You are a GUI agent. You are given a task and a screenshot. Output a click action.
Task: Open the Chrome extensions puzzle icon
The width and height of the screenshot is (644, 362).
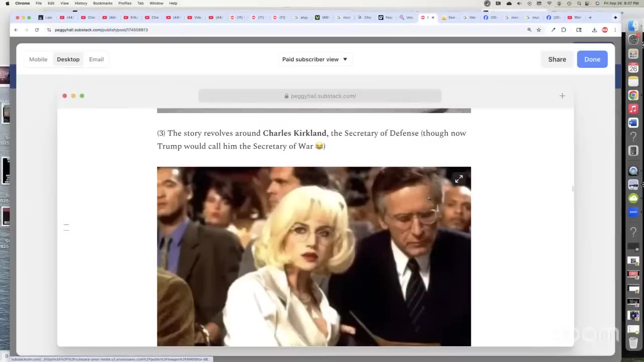click(x=563, y=30)
